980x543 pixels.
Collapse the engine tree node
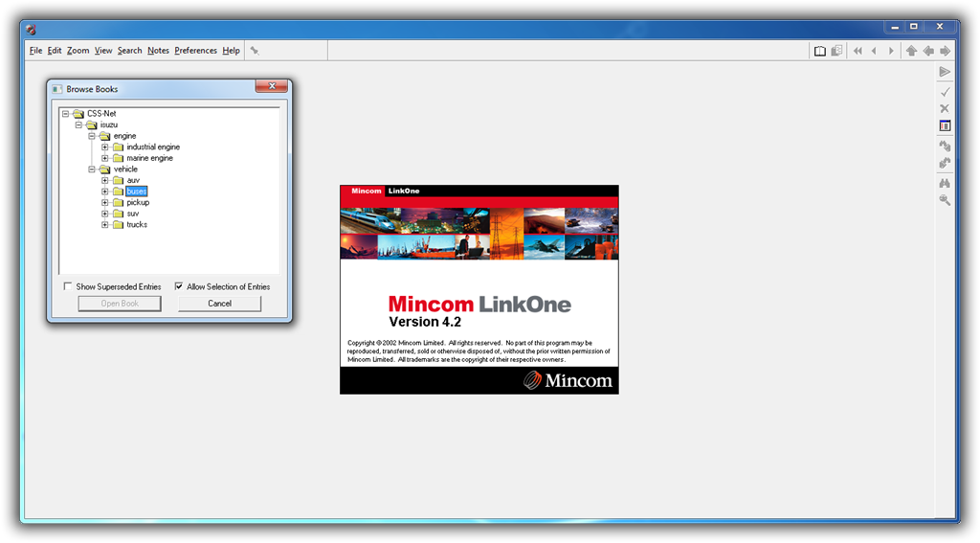(91, 136)
